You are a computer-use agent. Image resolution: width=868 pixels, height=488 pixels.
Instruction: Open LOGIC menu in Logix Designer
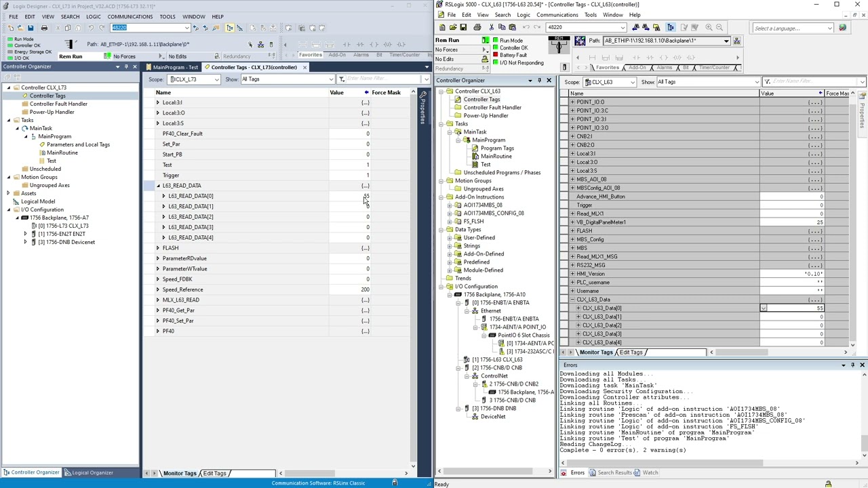pyautogui.click(x=93, y=16)
